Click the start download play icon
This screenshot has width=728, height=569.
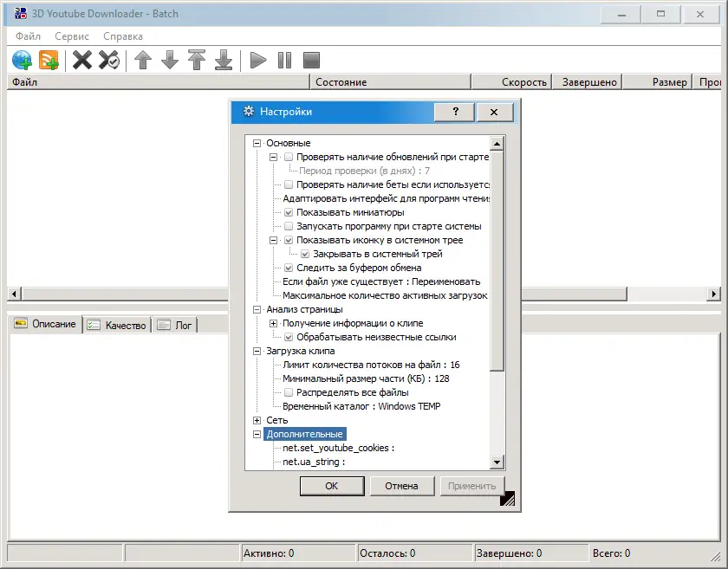click(258, 61)
